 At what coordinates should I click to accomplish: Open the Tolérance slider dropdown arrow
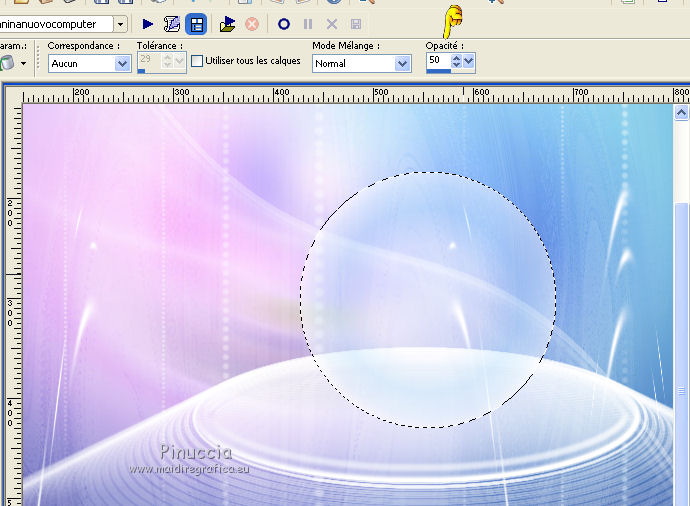click(x=179, y=60)
